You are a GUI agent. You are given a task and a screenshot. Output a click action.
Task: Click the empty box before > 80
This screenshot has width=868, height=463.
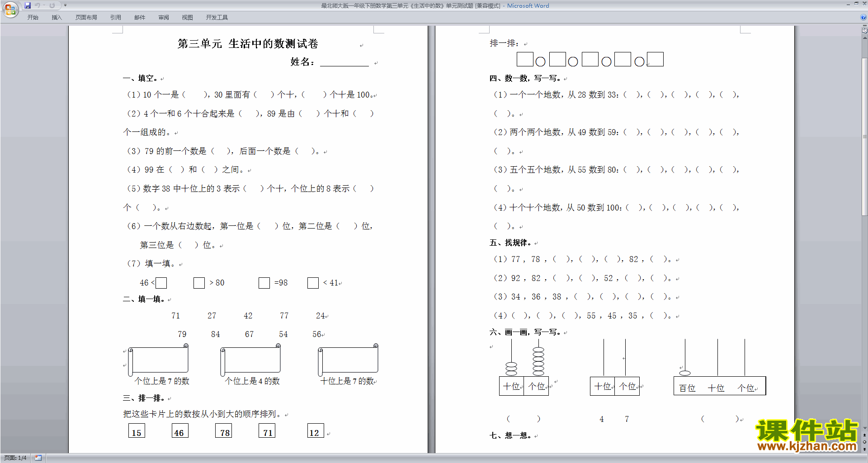click(x=199, y=283)
